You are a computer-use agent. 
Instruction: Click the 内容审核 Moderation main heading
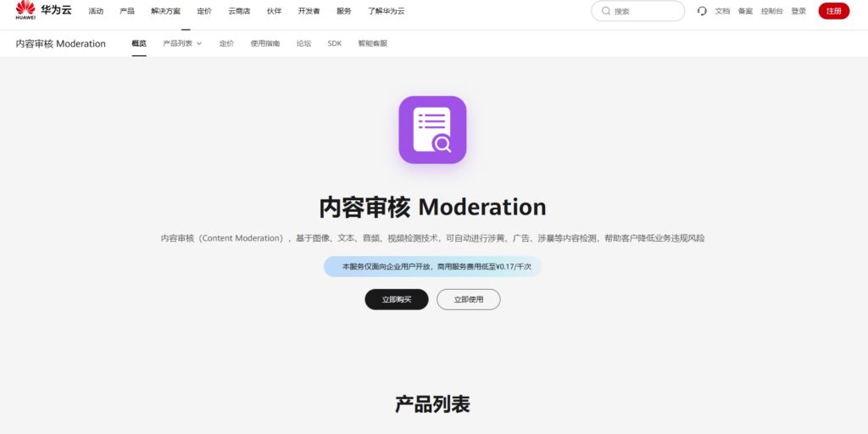coord(432,207)
